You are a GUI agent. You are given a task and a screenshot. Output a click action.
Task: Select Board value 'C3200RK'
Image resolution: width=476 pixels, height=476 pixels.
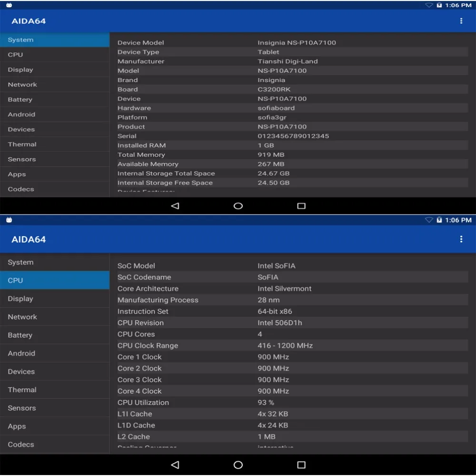[274, 89]
